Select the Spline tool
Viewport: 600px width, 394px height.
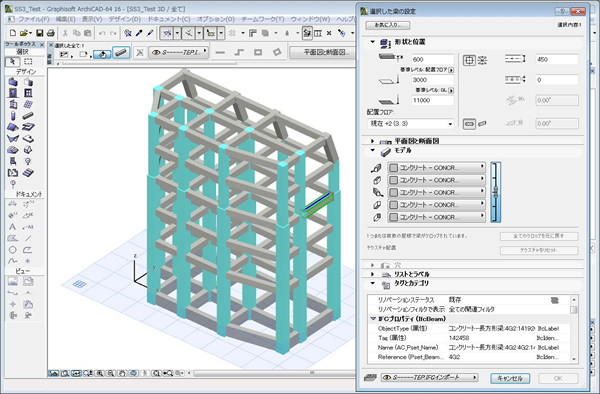pyautogui.click(x=13, y=261)
